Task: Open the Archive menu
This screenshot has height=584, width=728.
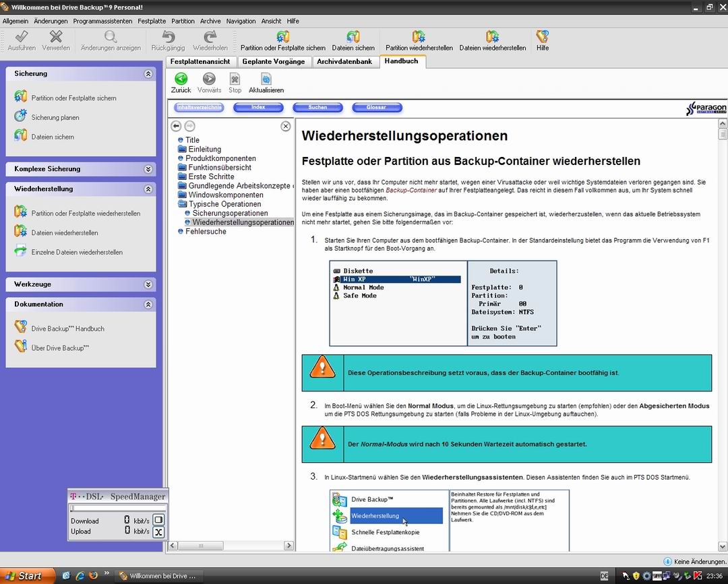Action: coord(210,21)
